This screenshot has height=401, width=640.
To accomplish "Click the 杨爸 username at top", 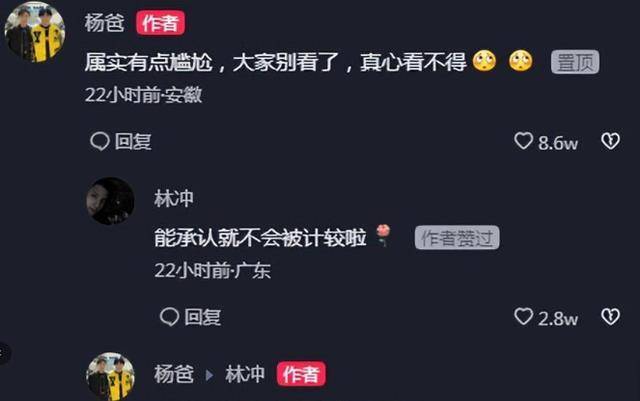I will [x=104, y=23].
